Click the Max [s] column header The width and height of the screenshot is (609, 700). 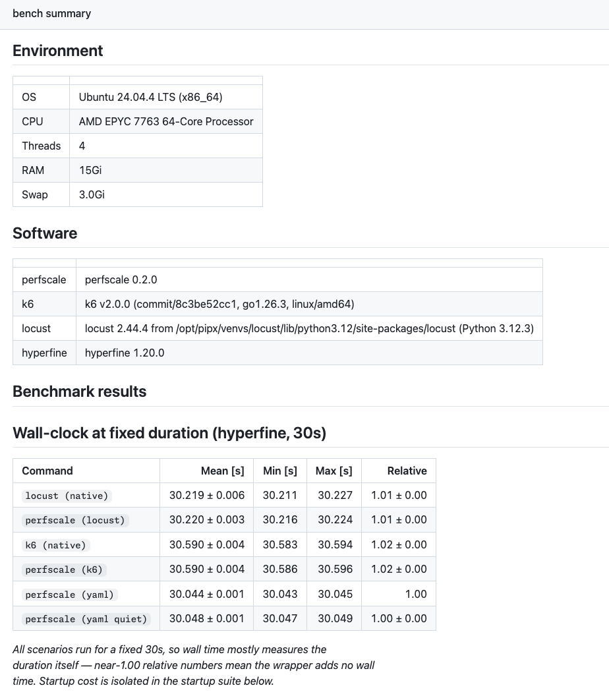click(334, 471)
